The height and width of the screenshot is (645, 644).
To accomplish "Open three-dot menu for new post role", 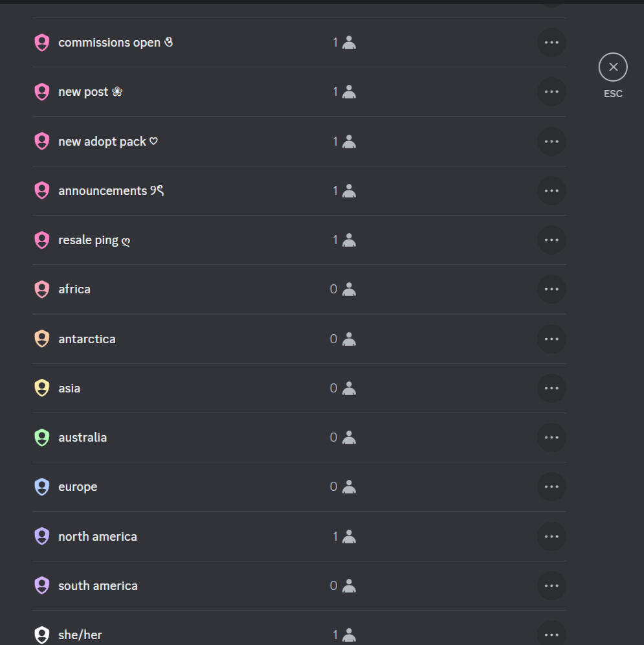I will pos(551,92).
